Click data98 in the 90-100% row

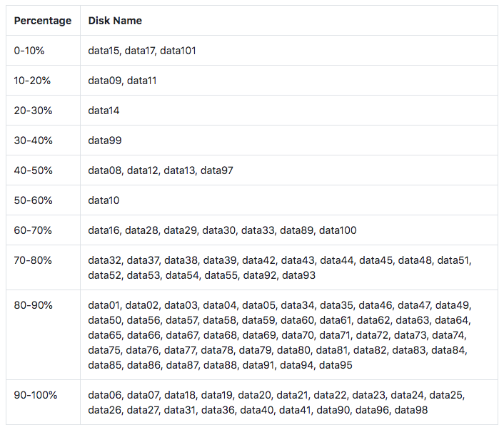(410, 410)
